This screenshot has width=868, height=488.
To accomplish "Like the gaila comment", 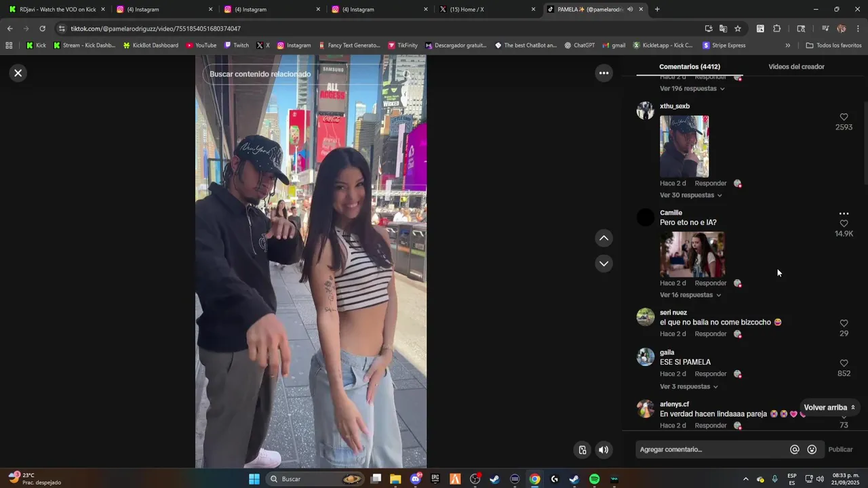I will (x=844, y=363).
